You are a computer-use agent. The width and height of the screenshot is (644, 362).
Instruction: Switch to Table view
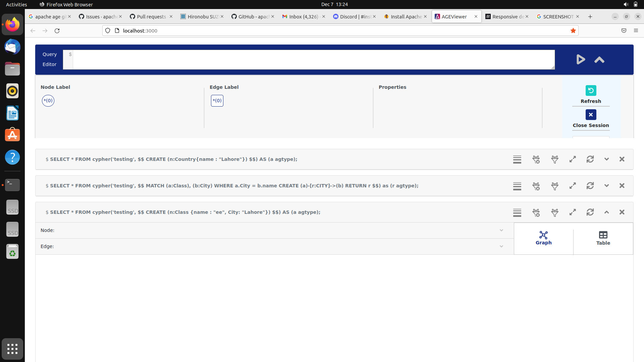coord(603,238)
